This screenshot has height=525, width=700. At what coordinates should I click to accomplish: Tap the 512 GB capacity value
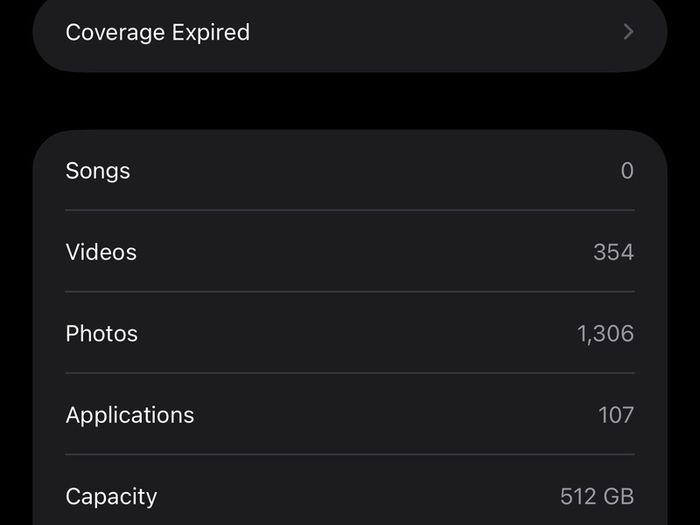tap(597, 496)
